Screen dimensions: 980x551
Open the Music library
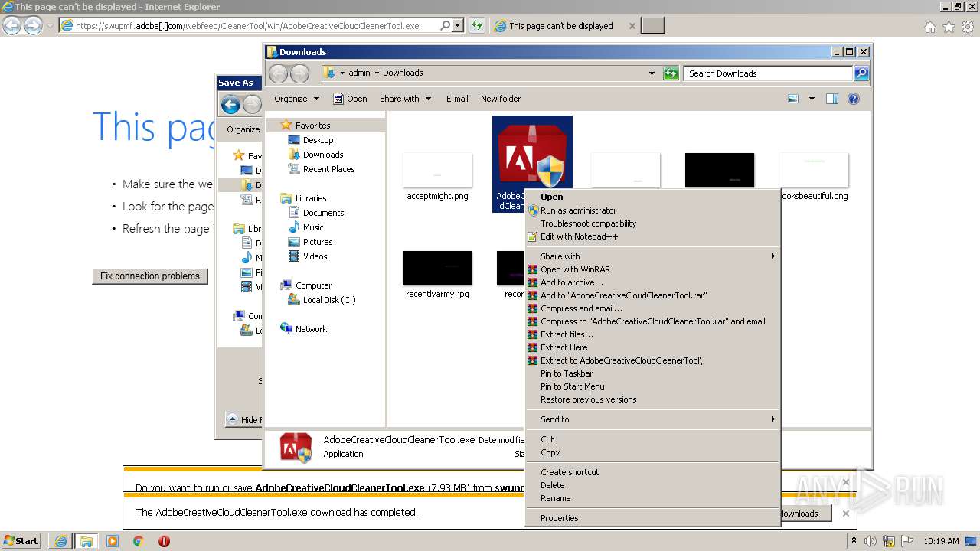[x=313, y=227]
